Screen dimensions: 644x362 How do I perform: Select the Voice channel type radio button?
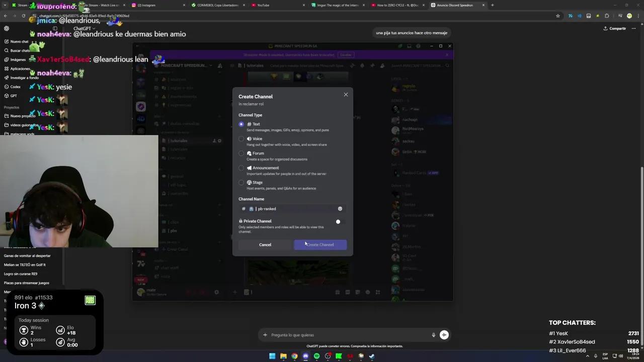[x=241, y=139]
